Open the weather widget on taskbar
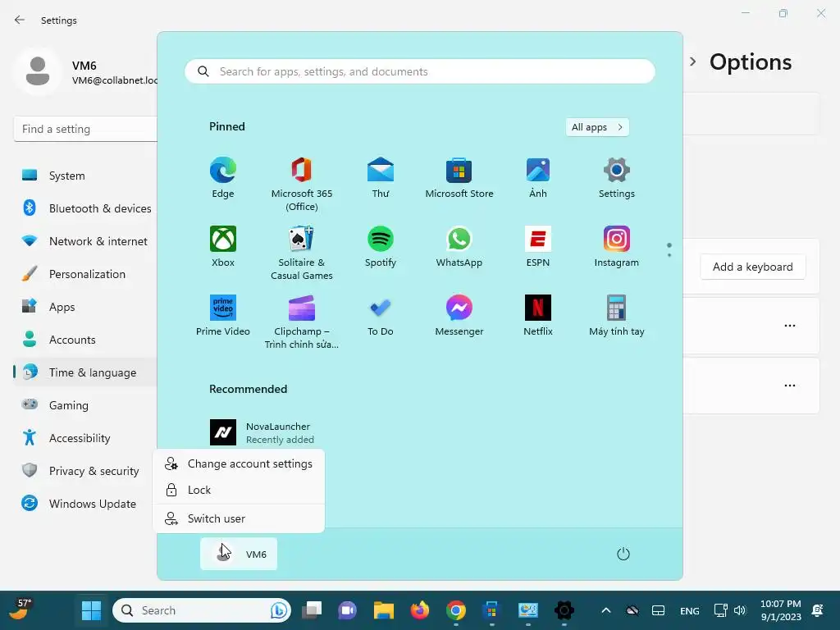The height and width of the screenshot is (630, 840). [x=21, y=609]
